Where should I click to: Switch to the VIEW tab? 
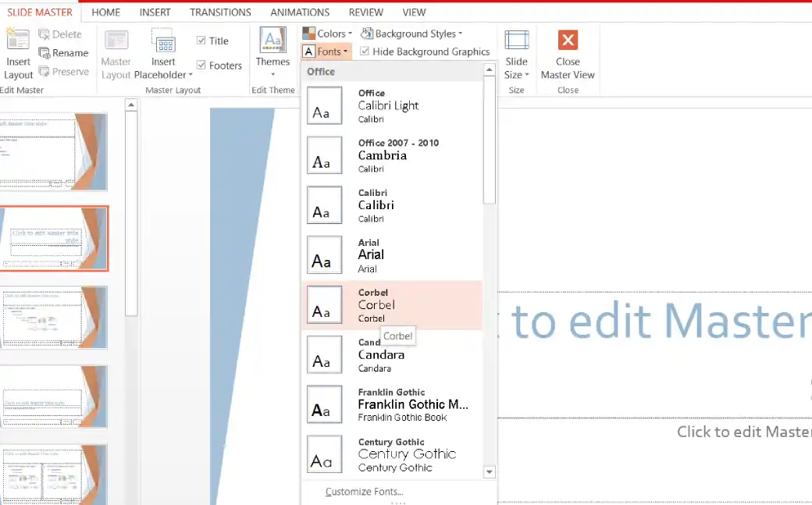tap(415, 12)
